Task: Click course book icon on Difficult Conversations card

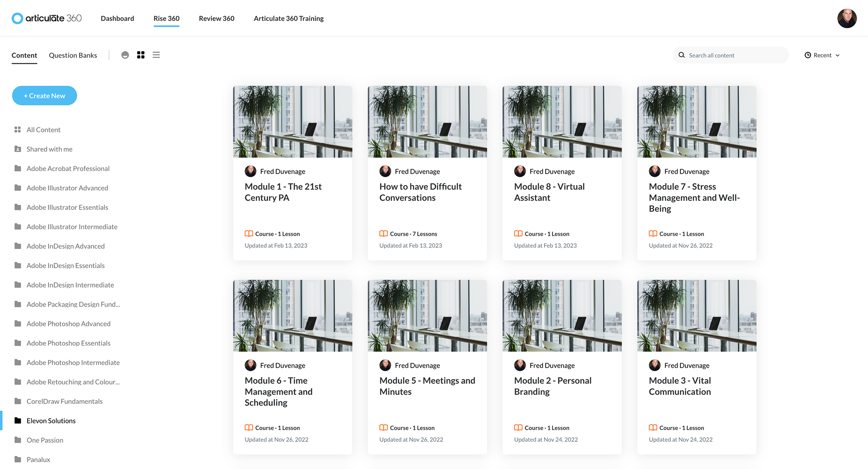Action: 383,234
